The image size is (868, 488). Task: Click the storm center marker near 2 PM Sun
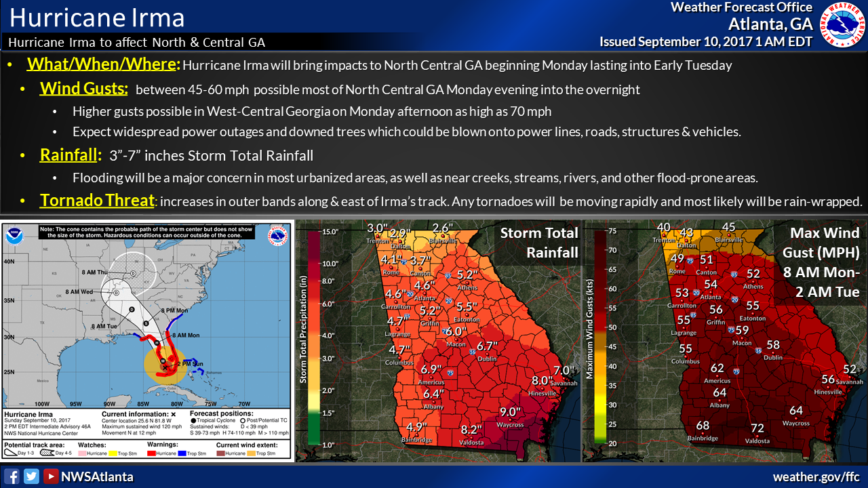coord(165,366)
